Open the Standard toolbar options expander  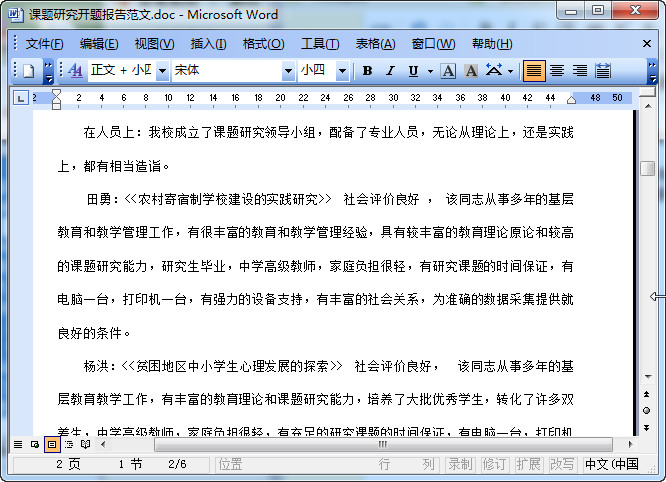coord(48,71)
